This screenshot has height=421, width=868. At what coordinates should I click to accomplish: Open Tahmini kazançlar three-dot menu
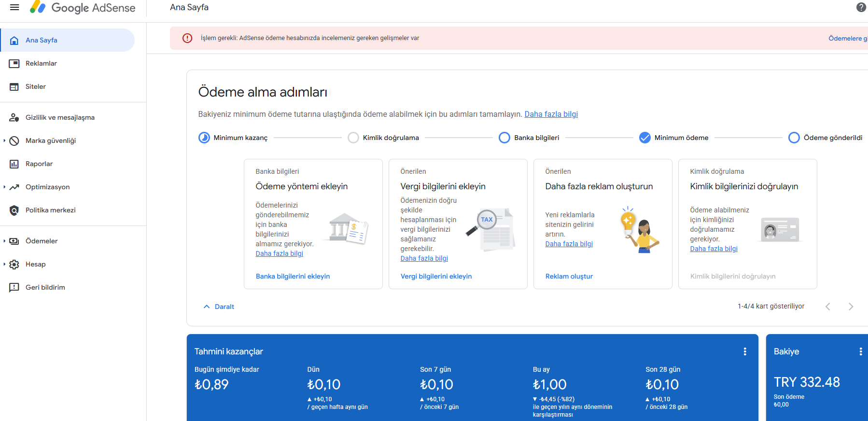coord(745,351)
